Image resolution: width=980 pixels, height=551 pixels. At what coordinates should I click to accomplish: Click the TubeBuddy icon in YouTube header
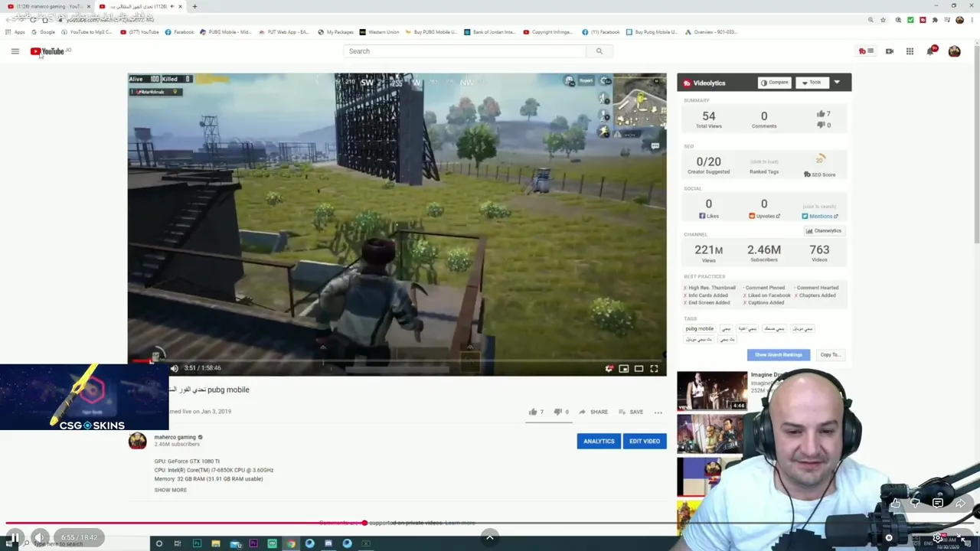tap(866, 51)
